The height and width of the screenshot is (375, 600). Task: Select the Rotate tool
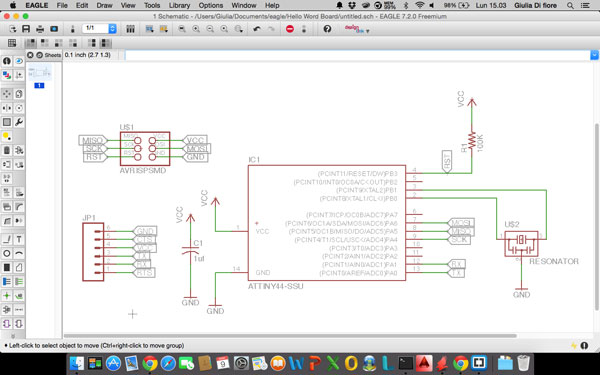point(19,108)
